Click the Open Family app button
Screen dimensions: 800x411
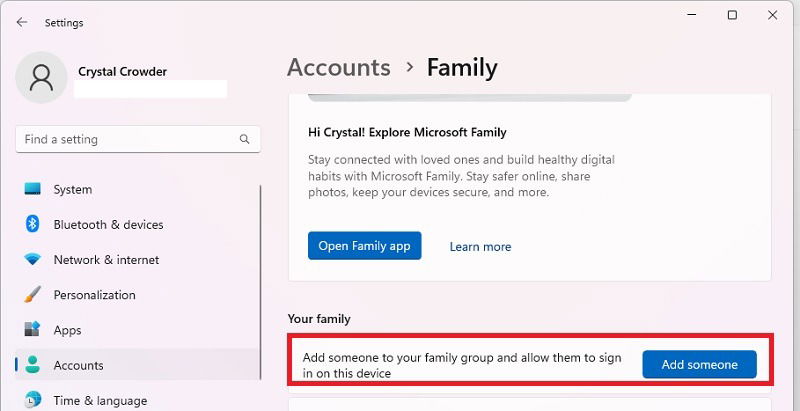pos(364,246)
